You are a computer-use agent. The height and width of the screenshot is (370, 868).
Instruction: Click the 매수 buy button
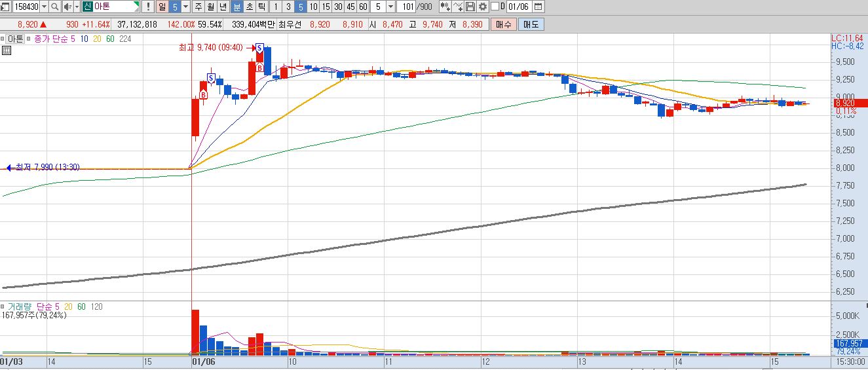504,24
